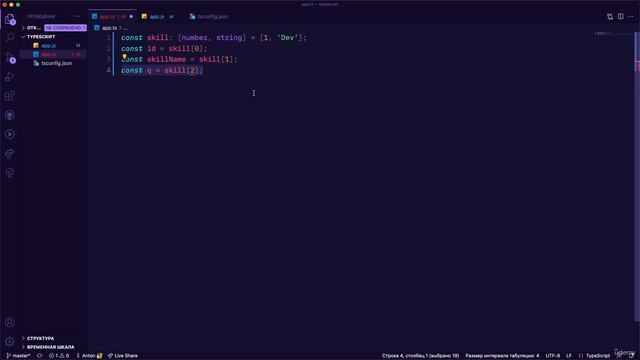Click the unsaved badge in open editors
This screenshot has width=640, height=360.
click(x=65, y=28)
